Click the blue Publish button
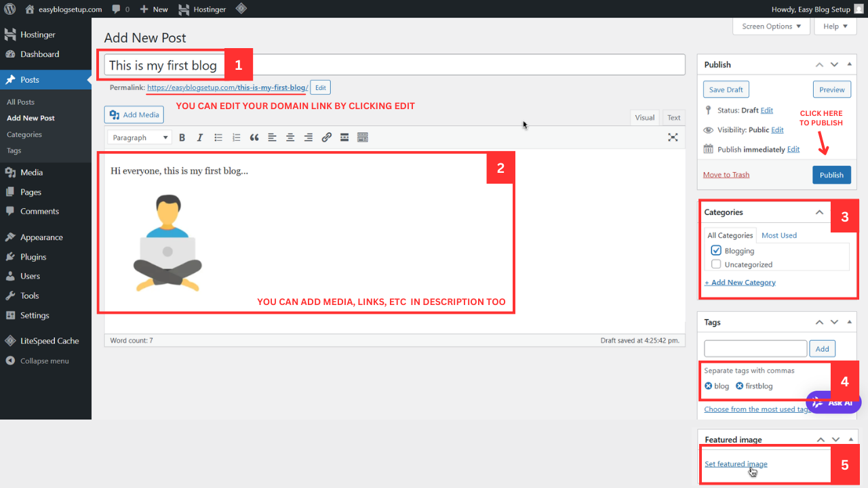The height and width of the screenshot is (488, 868). [x=831, y=175]
